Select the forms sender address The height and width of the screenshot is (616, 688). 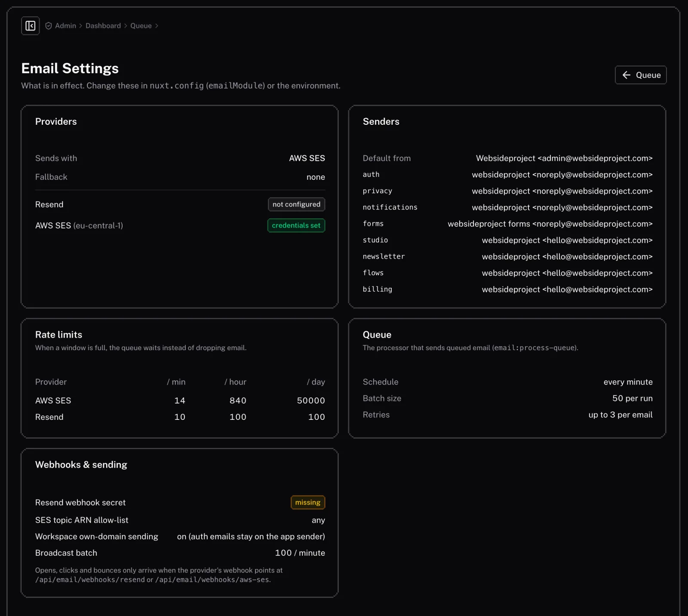550,224
